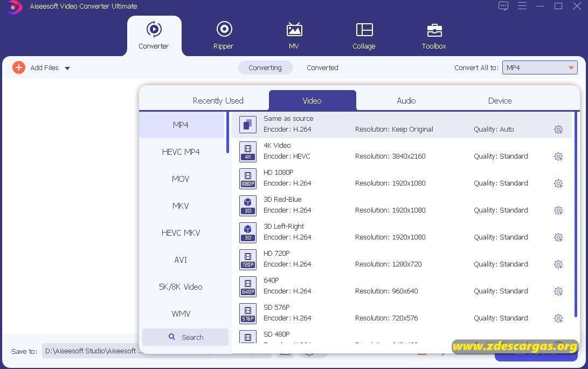
Task: Open settings gear for 4K Video preset
Action: pyautogui.click(x=558, y=156)
